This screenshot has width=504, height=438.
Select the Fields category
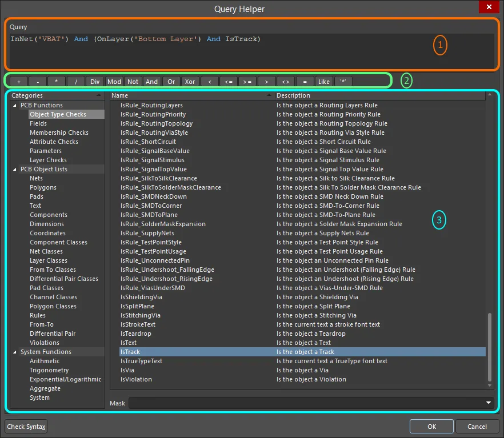38,123
